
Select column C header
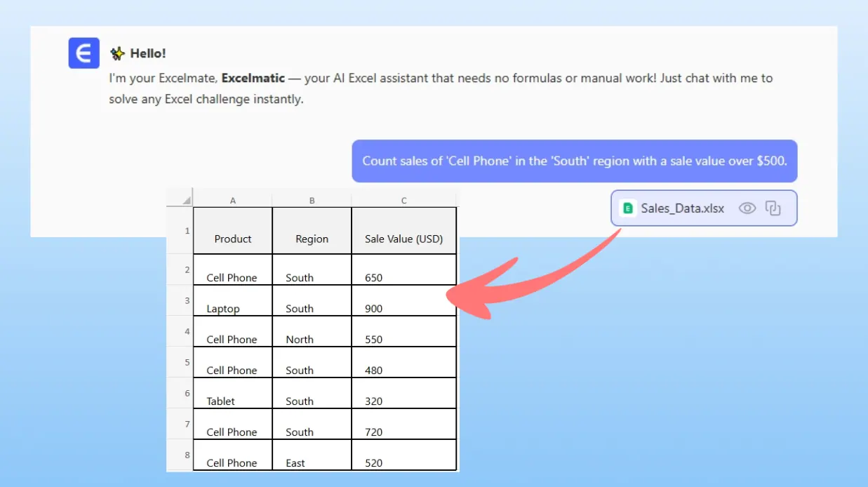[404, 200]
